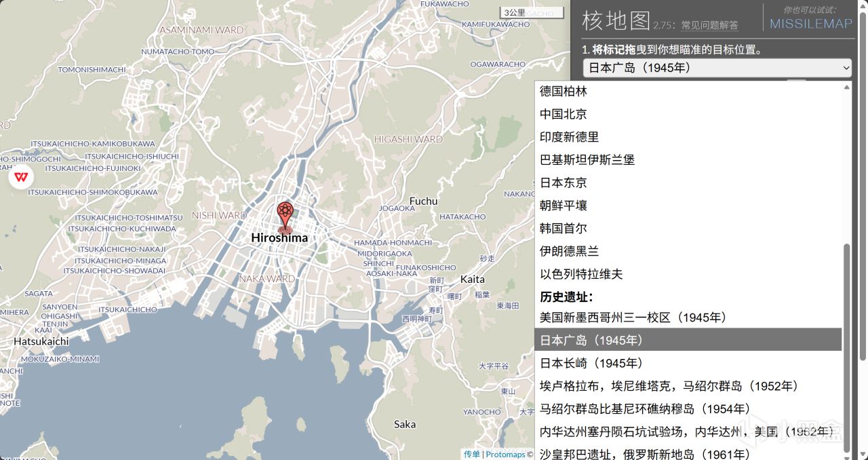Select 马绍尔群岛比基尼环礁纳穆岛（1954年）
Viewport: 868px width, 460px height.
(x=688, y=408)
